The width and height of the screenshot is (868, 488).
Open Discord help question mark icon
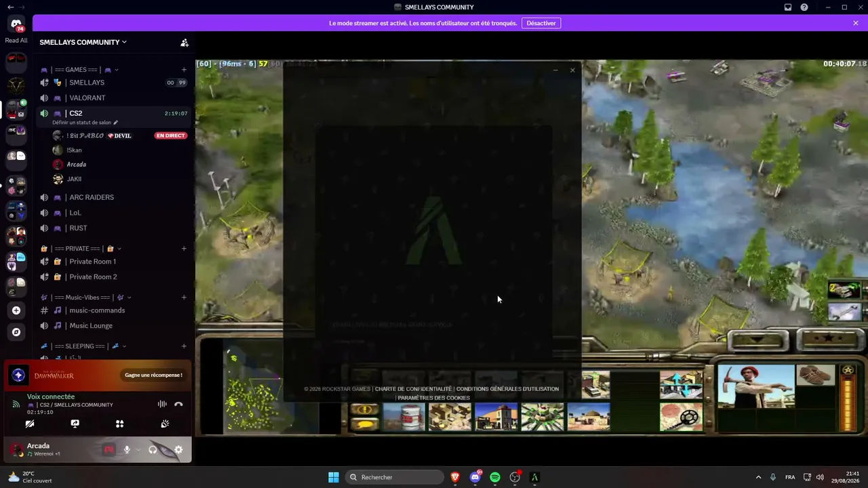click(x=804, y=7)
